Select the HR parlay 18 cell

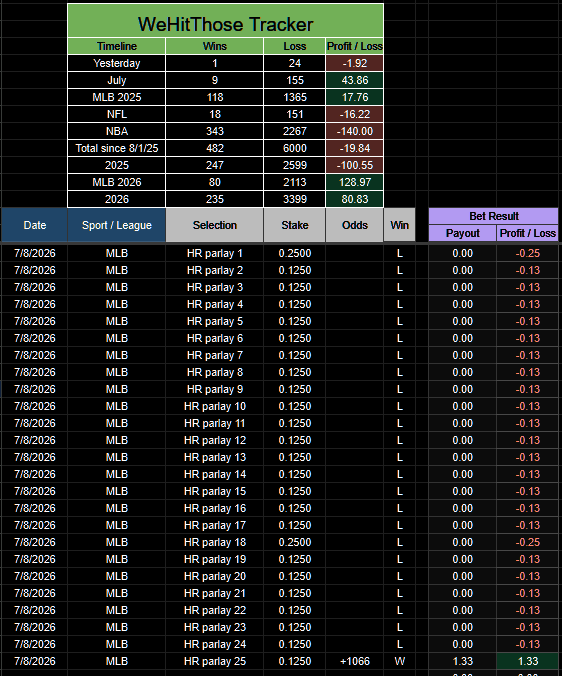coord(215,542)
